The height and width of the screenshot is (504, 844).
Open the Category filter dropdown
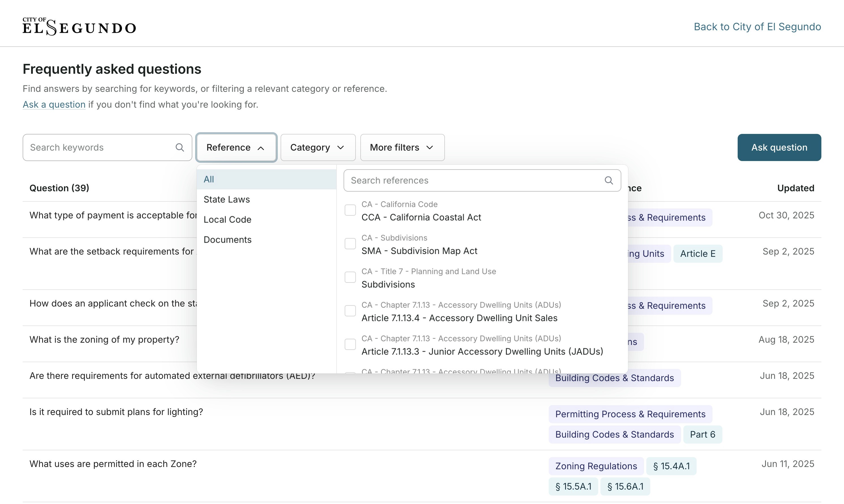point(317,147)
